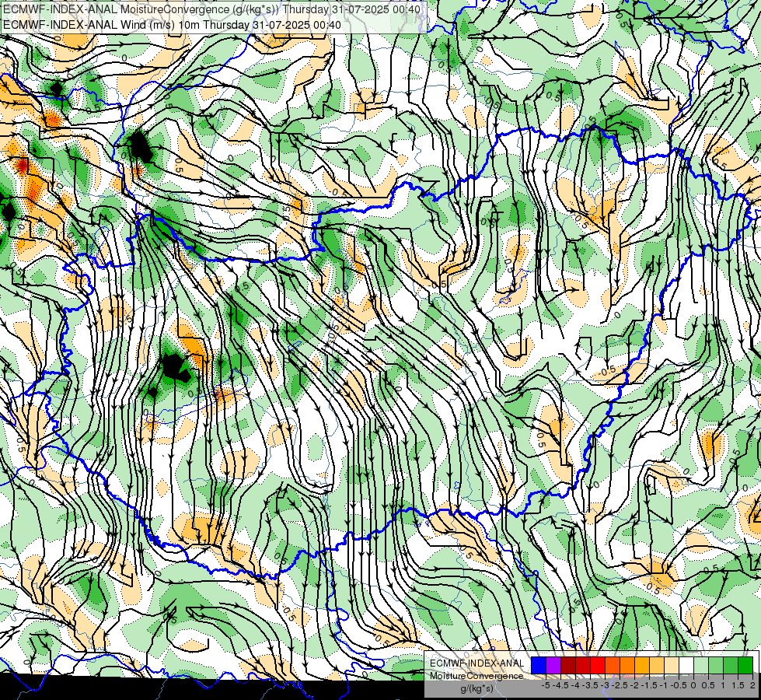761x700 pixels.
Task: Pick the bright red swatch between -3.5 and -3
Action: pos(598,665)
